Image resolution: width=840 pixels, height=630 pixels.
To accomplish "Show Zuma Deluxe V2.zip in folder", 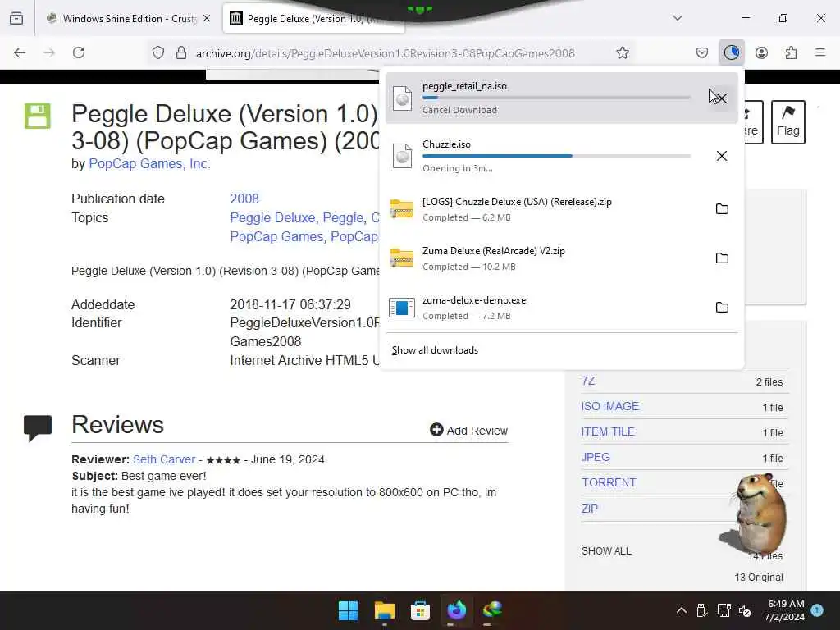I will 722,258.
